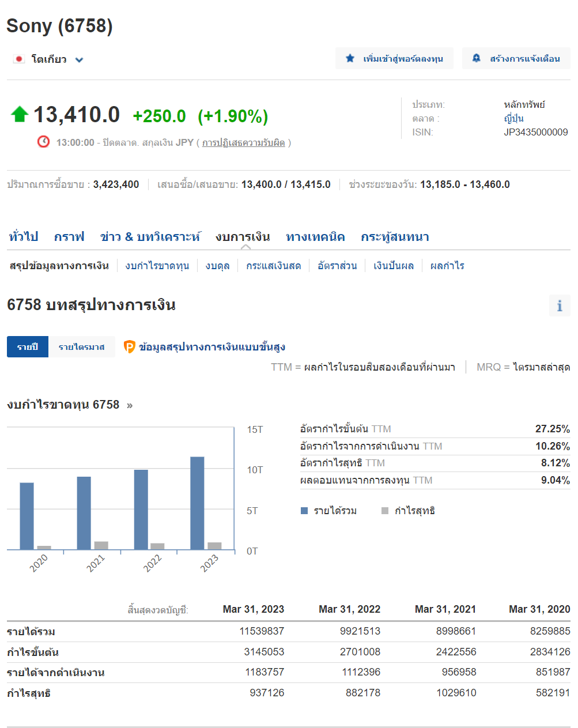
Task: Click the star icon for adding to portfolio
Action: (350, 58)
